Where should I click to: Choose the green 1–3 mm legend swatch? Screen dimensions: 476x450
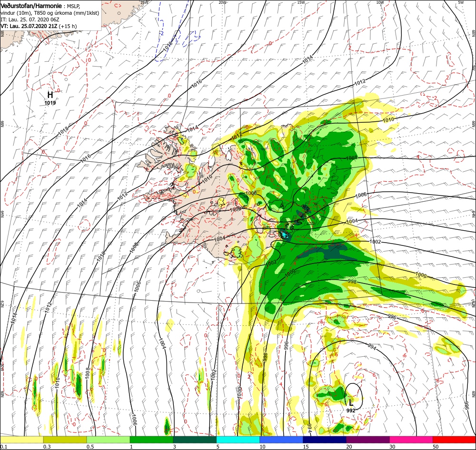151,440
